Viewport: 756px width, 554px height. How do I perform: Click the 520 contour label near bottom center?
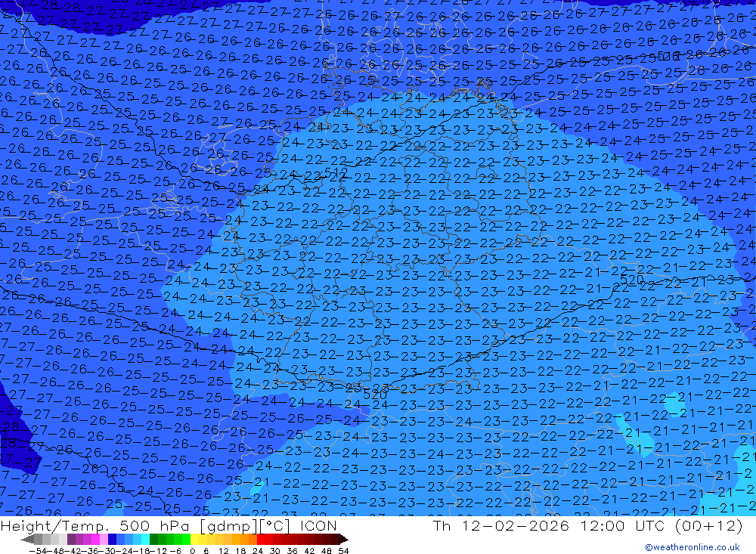(375, 394)
